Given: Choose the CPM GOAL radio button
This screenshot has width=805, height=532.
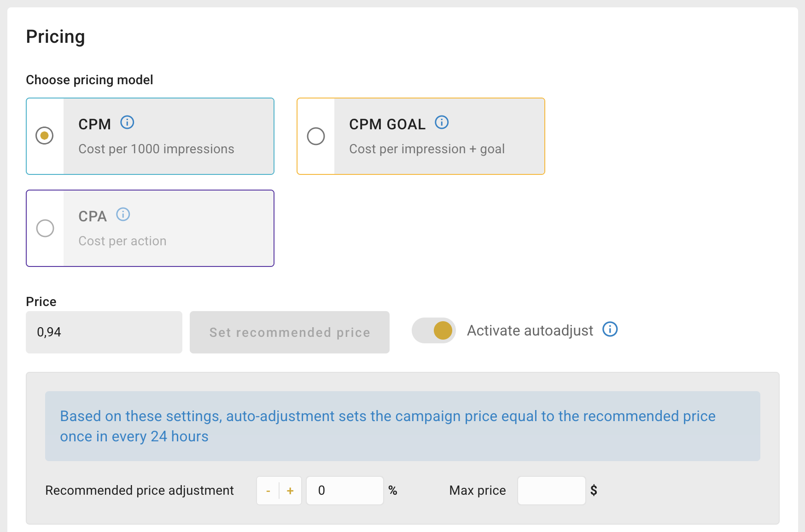Looking at the screenshot, I should coord(316,136).
